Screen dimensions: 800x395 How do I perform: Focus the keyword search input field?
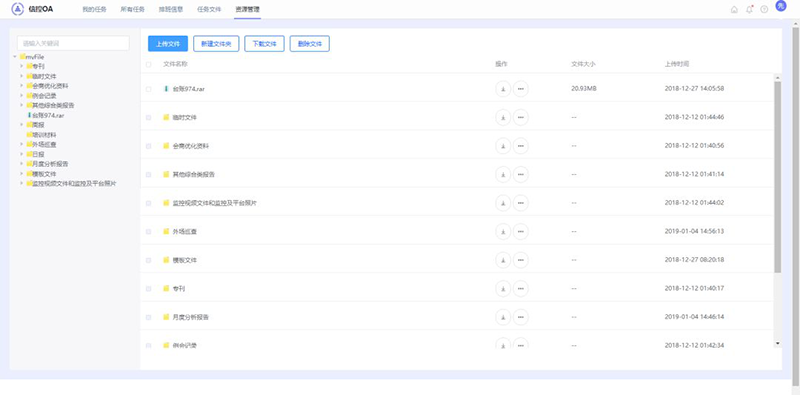tap(73, 43)
